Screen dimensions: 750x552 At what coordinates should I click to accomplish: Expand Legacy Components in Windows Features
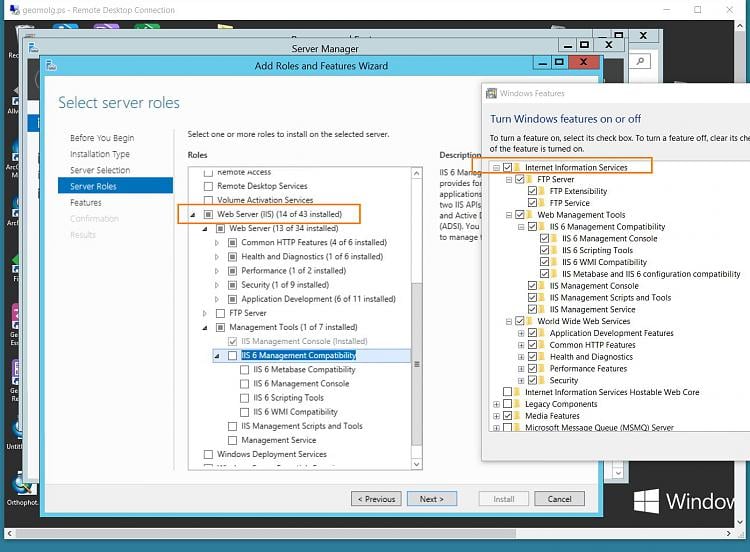point(496,404)
